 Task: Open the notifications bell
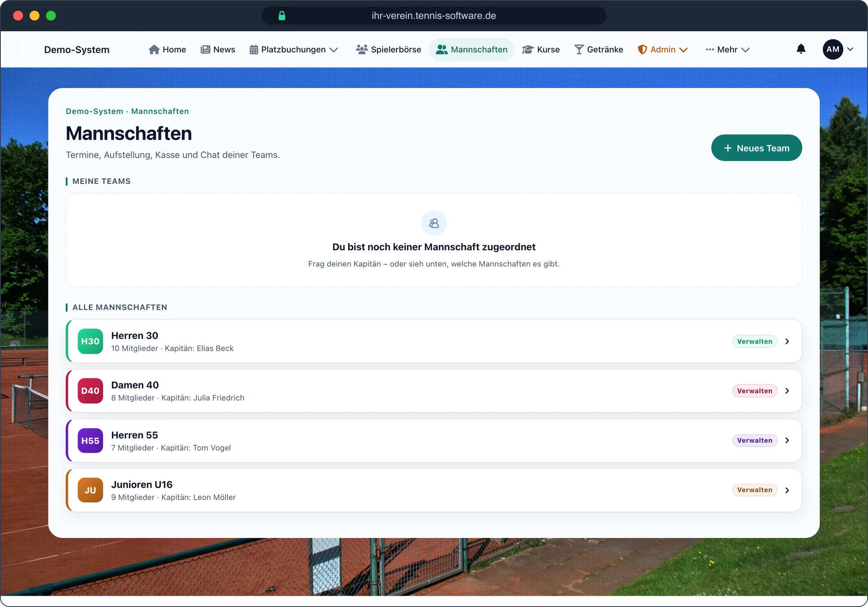(801, 49)
